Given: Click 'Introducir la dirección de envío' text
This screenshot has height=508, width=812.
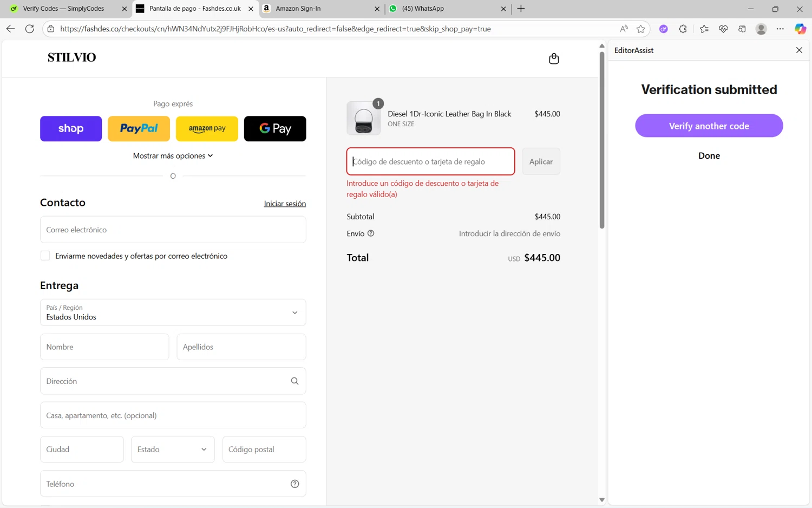Looking at the screenshot, I should tap(509, 233).
